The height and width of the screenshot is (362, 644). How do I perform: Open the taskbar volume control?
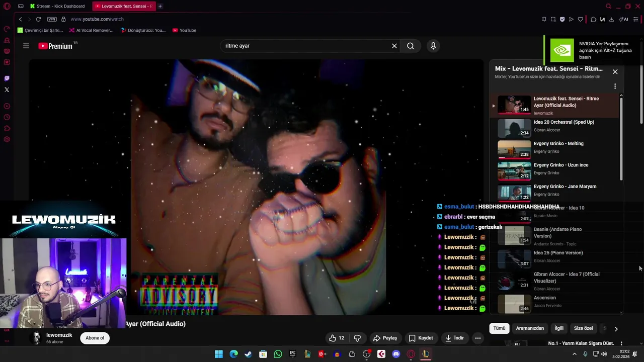[604, 354]
